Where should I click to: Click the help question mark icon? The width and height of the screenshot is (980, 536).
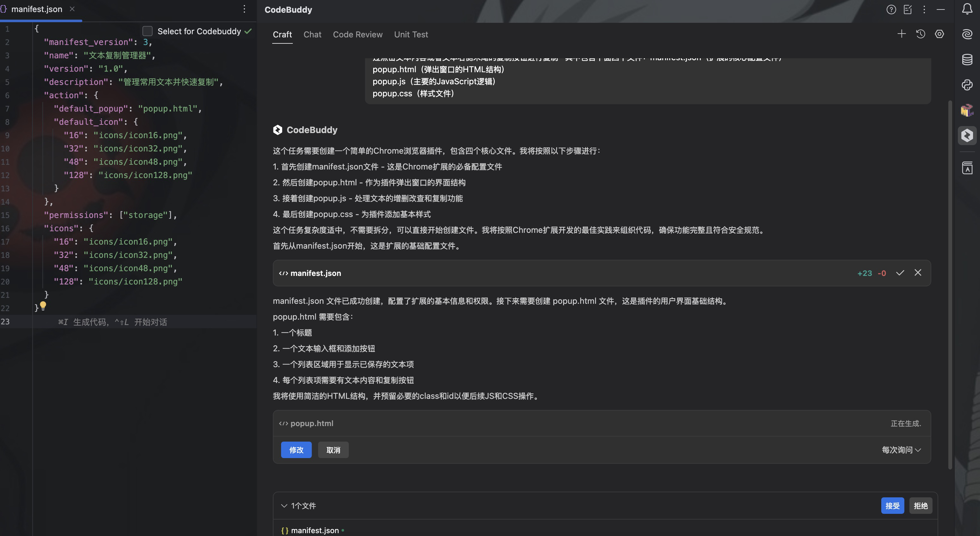891,10
